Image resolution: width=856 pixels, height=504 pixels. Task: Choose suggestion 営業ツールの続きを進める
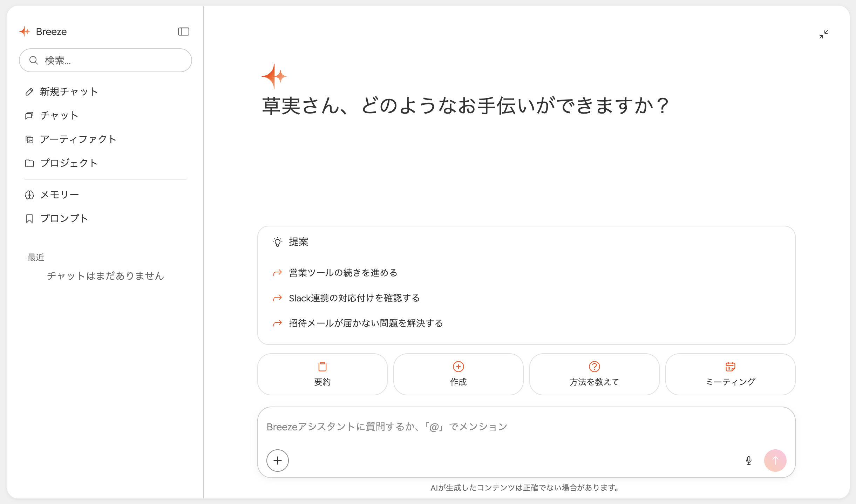pos(343,273)
